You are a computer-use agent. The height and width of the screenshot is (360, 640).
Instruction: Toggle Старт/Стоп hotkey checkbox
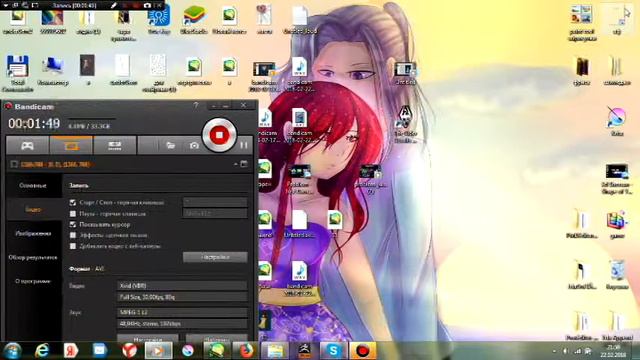(73, 202)
